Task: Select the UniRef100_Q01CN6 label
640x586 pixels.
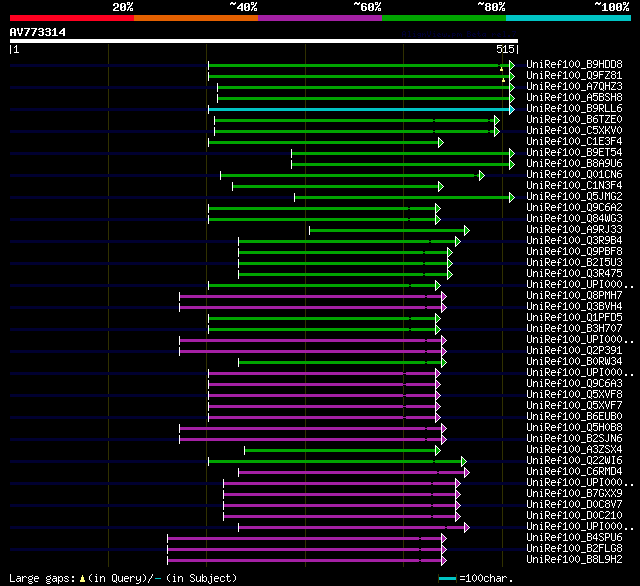Action: [x=574, y=174]
